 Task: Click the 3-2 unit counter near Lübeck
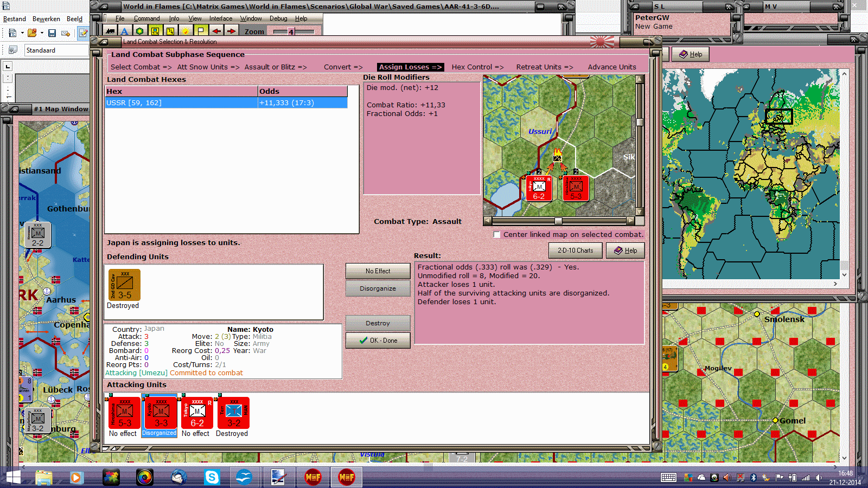(38, 420)
